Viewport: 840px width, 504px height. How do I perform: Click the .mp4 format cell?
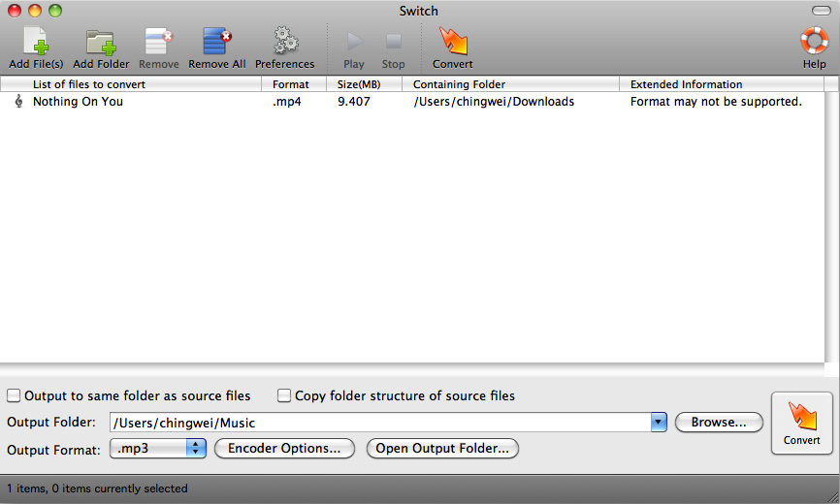click(x=286, y=102)
